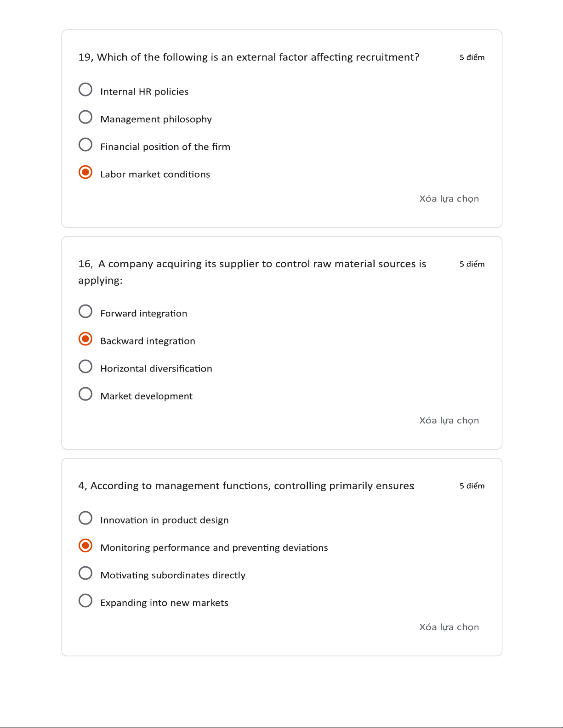Choose Monitoring performance and preventing deviations
This screenshot has height=728, width=563.
pos(85,546)
